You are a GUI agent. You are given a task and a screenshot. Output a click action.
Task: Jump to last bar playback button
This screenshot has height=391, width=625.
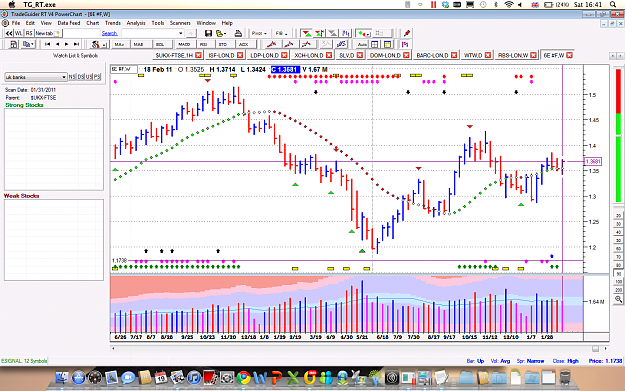tap(77, 44)
